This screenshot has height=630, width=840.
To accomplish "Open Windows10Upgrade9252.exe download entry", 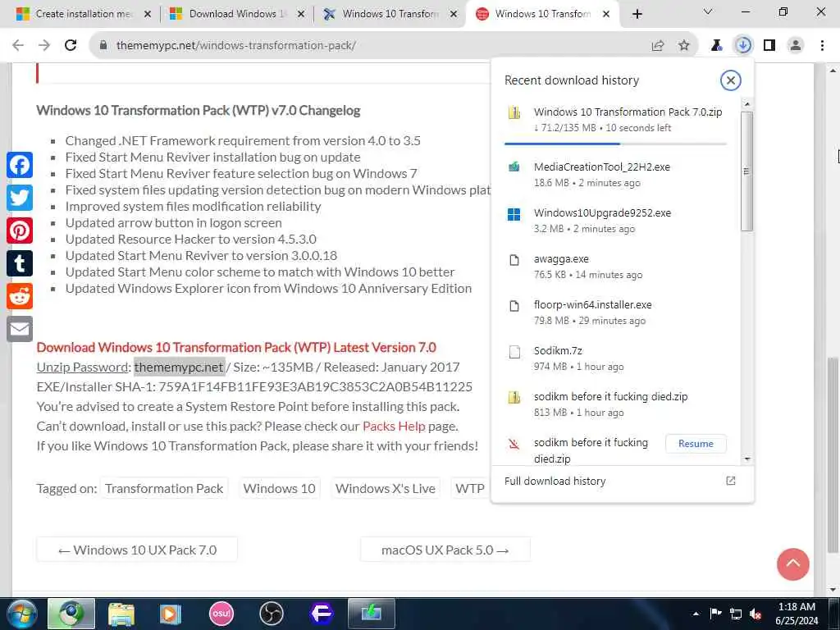I will coord(615,221).
